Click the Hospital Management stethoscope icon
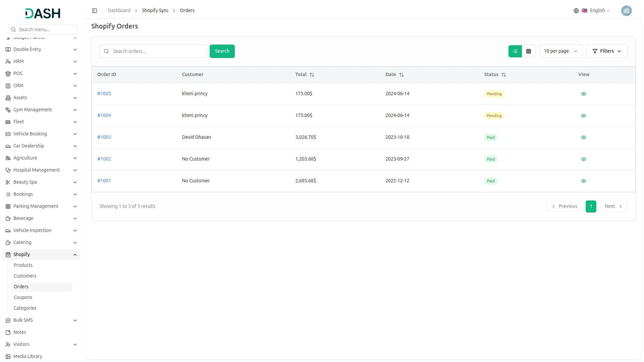The image size is (644, 362). point(8,170)
